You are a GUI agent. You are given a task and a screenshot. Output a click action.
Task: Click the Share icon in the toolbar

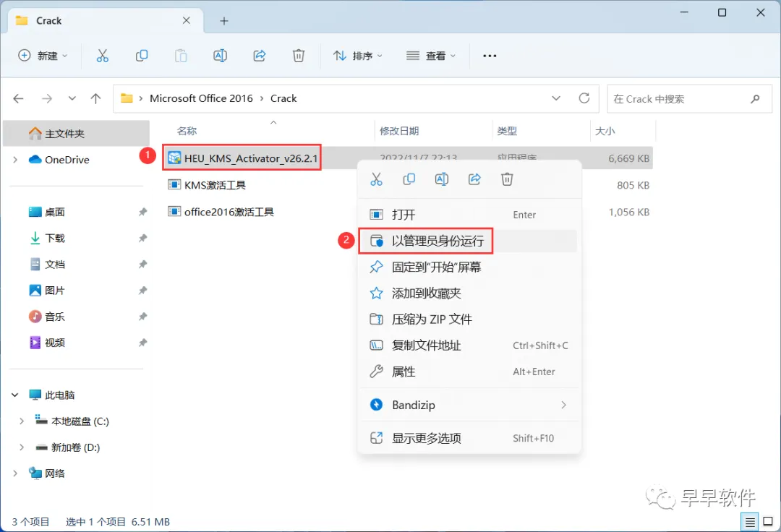click(x=260, y=56)
